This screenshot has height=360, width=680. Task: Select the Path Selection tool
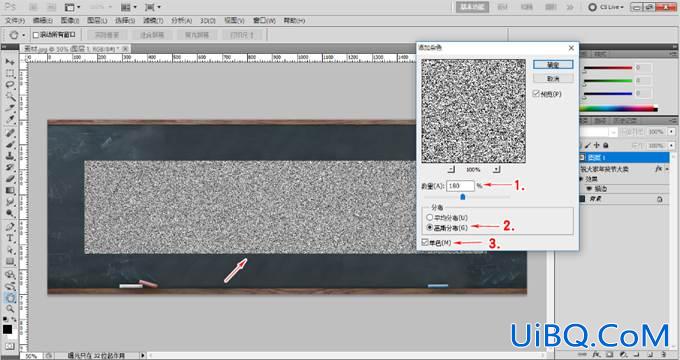[10, 250]
